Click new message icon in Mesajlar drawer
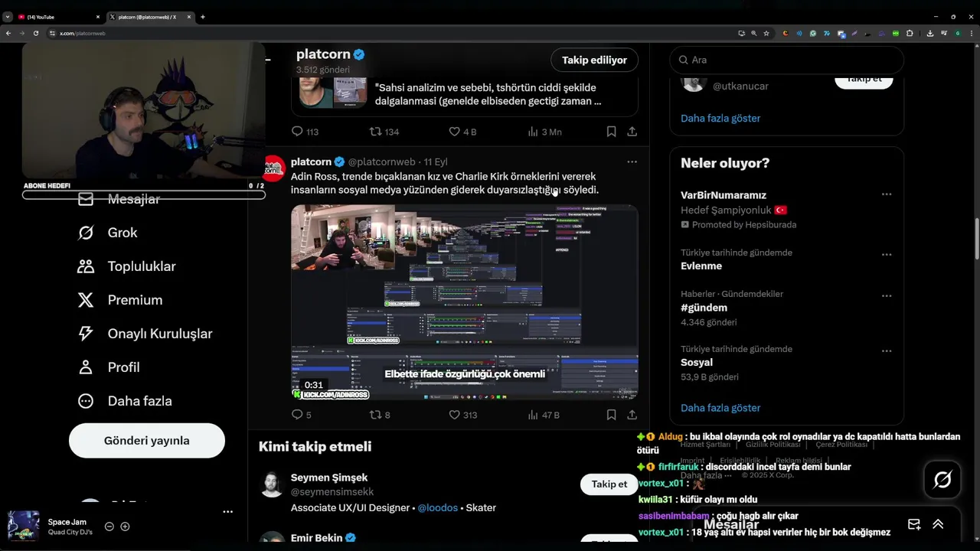This screenshot has height=551, width=980. coord(914,524)
